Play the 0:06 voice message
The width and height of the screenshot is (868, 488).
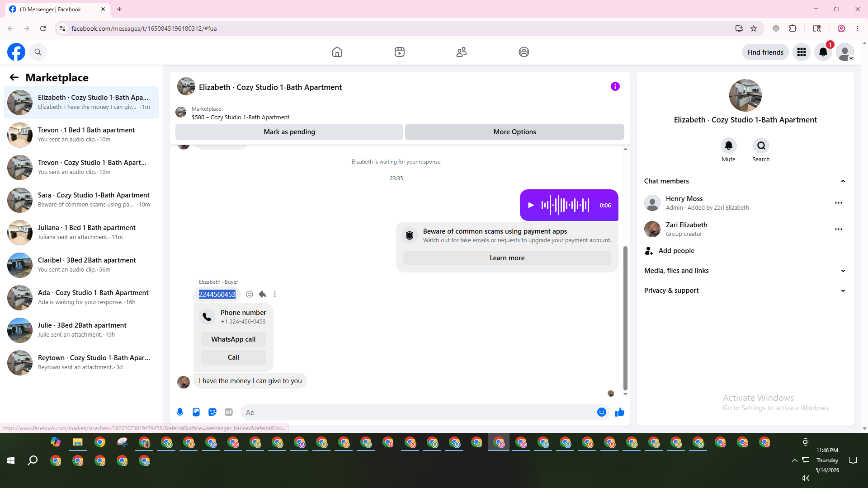[x=531, y=205]
